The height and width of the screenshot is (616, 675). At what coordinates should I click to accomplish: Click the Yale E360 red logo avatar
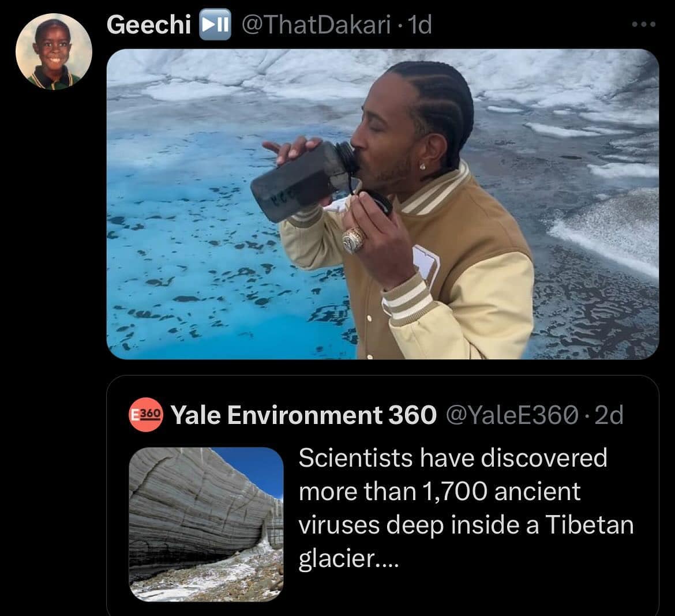coord(147,414)
